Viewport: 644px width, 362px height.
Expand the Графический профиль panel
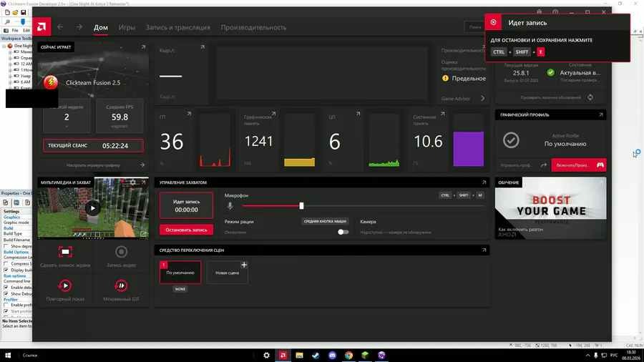coord(601,115)
